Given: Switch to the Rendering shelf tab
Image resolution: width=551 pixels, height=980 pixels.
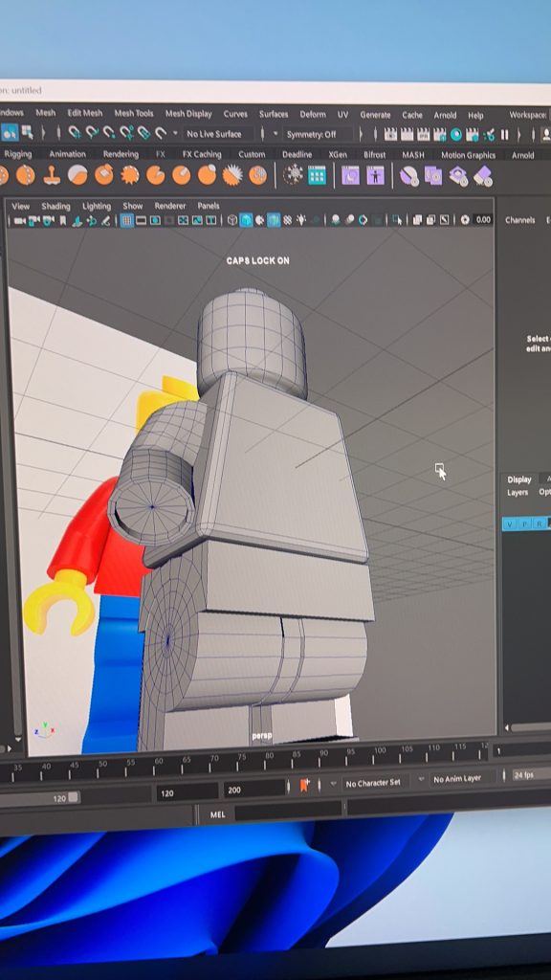Looking at the screenshot, I should (121, 154).
